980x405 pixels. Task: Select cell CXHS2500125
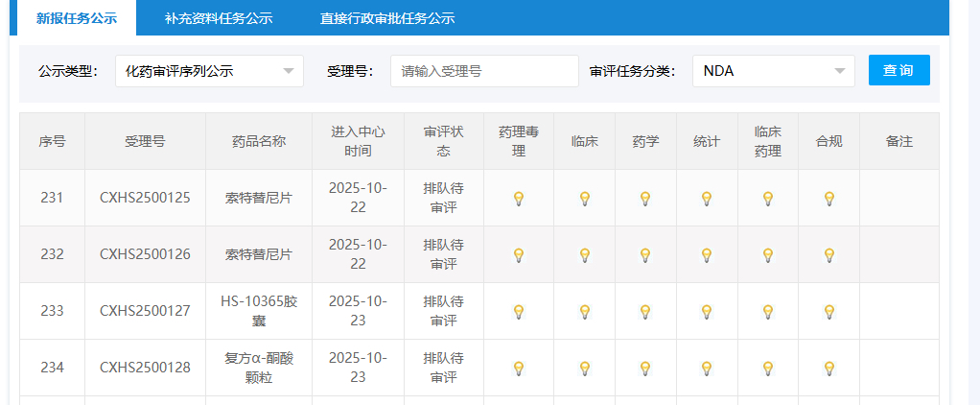coord(145,198)
